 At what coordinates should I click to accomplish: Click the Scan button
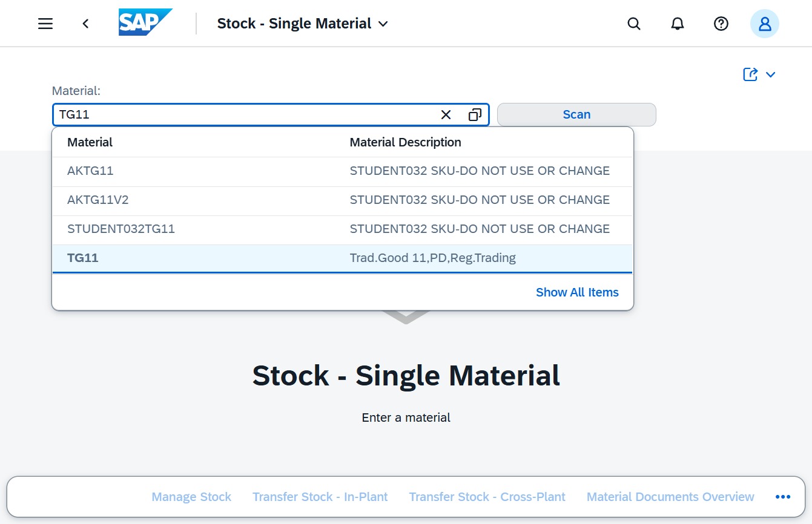tap(576, 114)
